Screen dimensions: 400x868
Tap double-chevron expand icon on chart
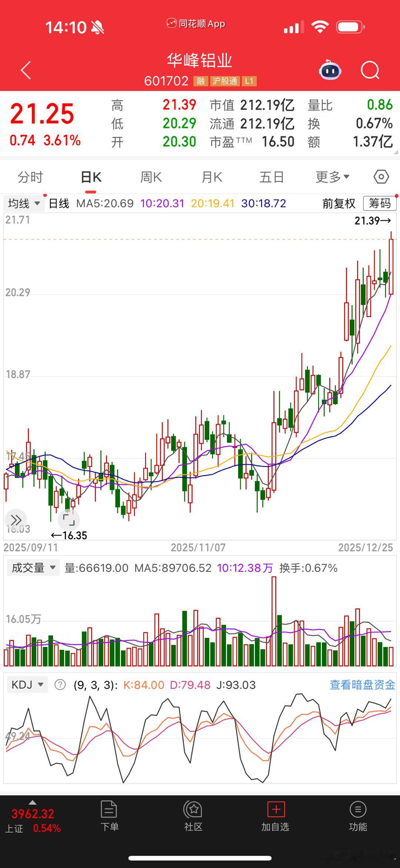[x=16, y=519]
